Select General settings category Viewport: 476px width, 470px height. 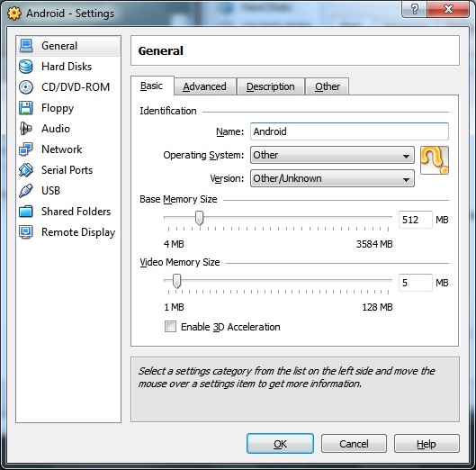pyautogui.click(x=68, y=46)
